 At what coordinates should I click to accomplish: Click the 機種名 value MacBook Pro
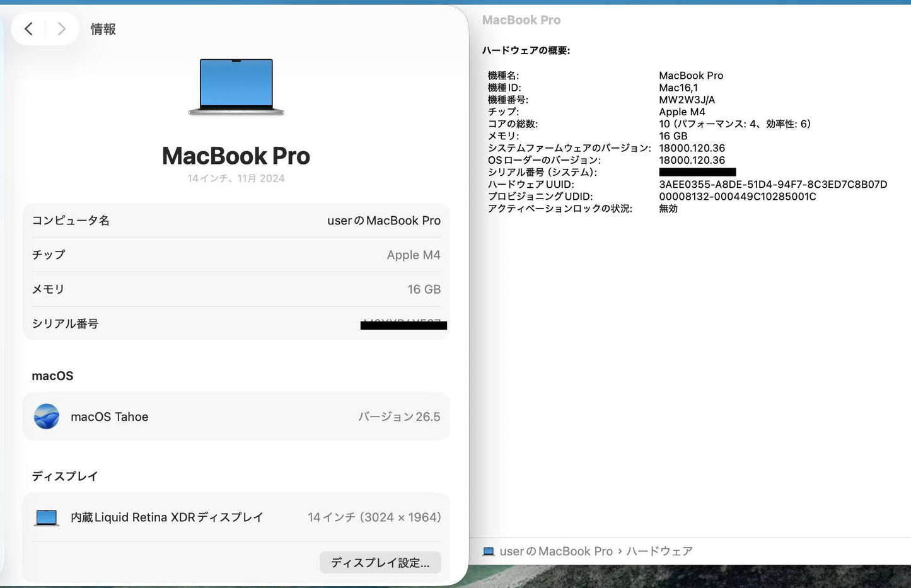[691, 76]
